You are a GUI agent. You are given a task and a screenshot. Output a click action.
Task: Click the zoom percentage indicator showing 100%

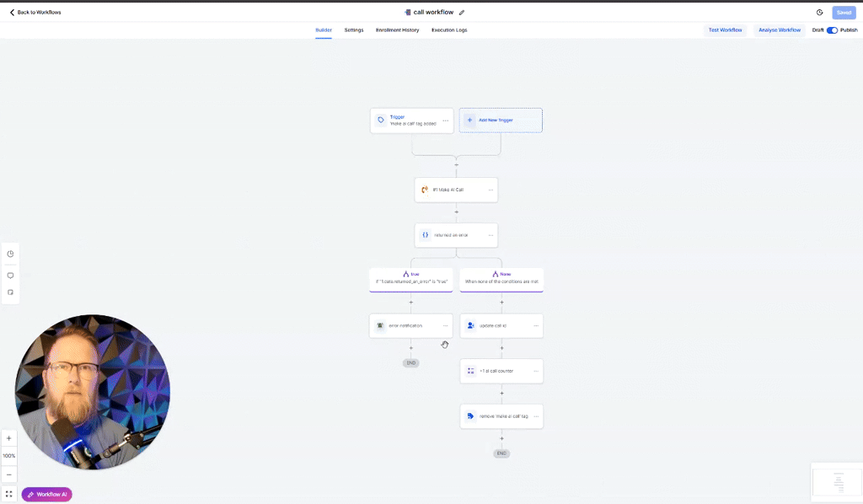click(x=8, y=456)
